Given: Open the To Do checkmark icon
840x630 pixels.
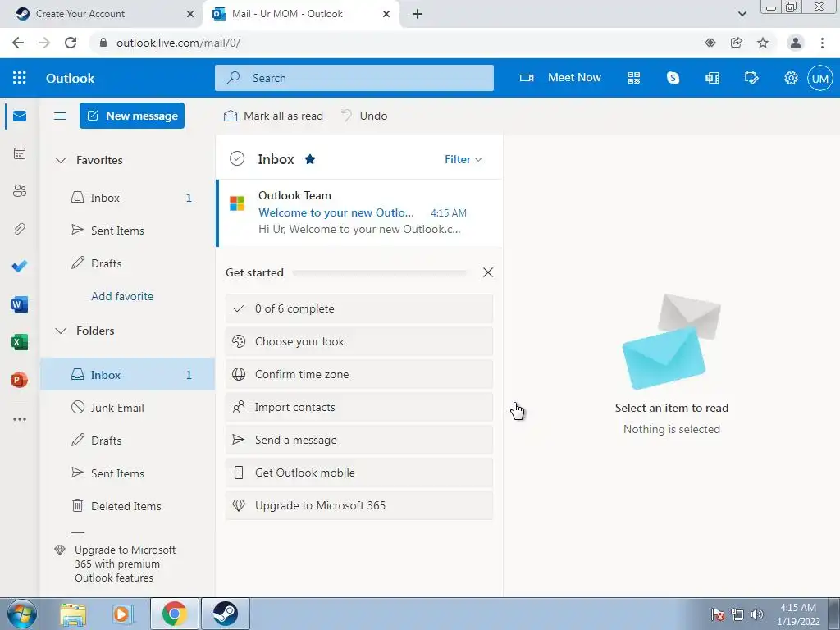Looking at the screenshot, I should 20,267.
